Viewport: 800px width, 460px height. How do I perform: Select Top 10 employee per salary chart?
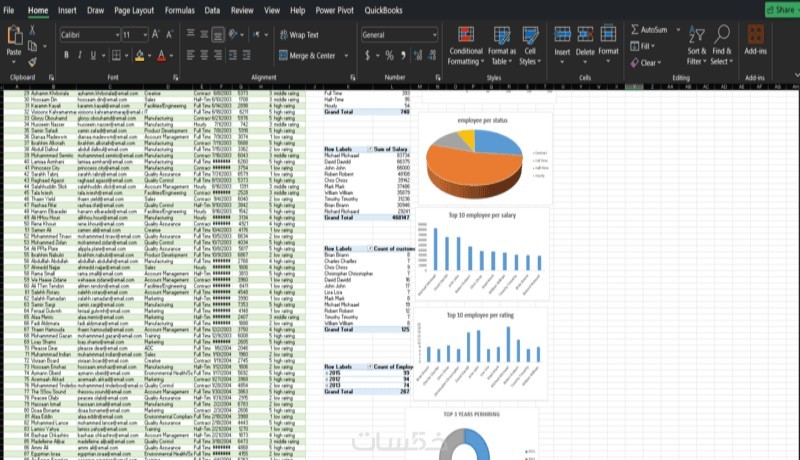click(483, 253)
